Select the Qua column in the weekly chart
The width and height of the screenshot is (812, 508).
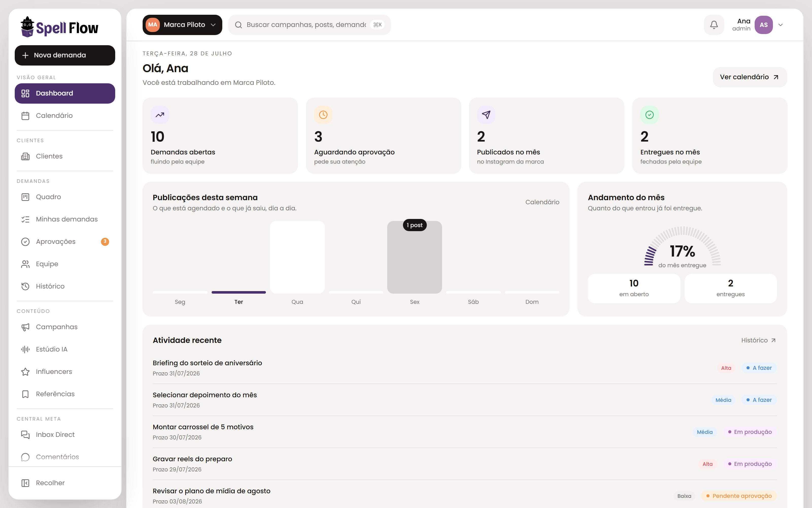[x=297, y=257]
